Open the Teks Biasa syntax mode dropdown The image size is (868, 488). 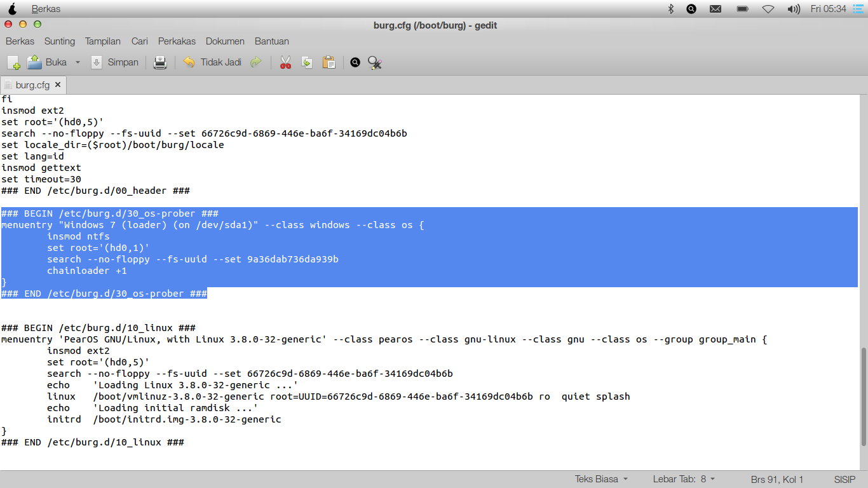pyautogui.click(x=602, y=479)
